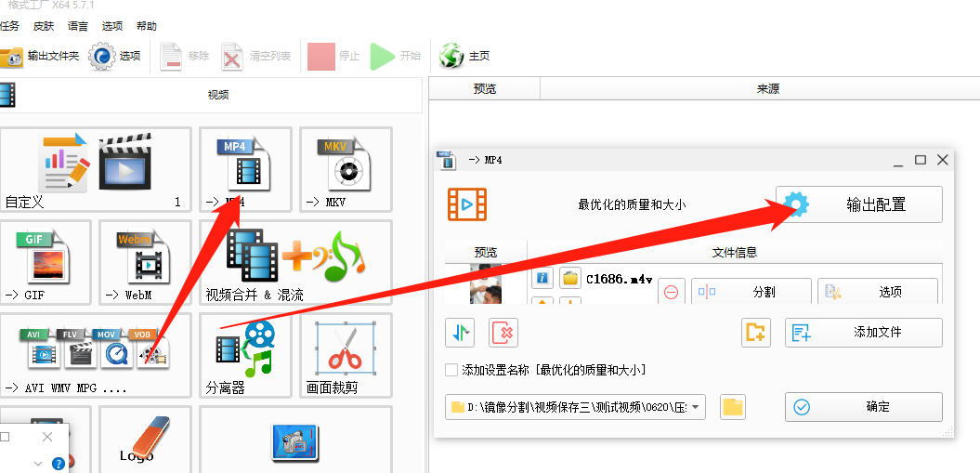Select the -> GIF conversion tile

point(45,262)
